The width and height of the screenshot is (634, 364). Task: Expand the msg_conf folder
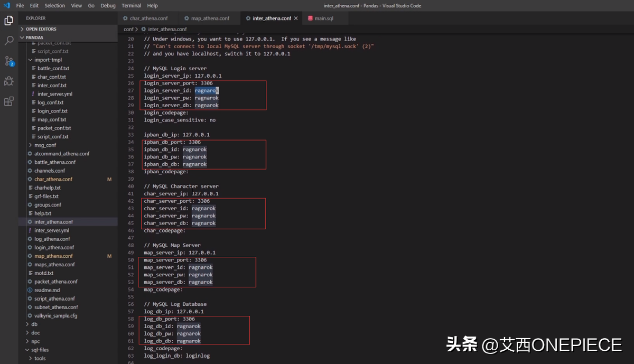click(x=30, y=145)
